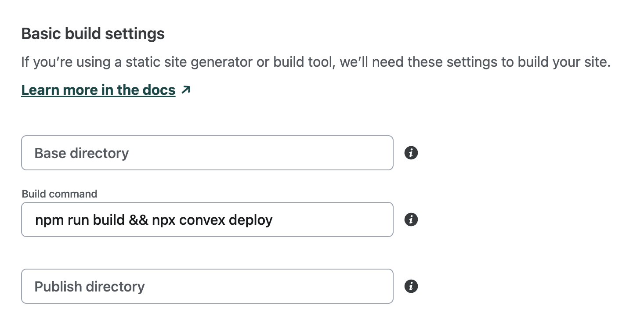Screen dimensions: 644x331
Task: Show info for the Build command field
Action: pos(411,219)
